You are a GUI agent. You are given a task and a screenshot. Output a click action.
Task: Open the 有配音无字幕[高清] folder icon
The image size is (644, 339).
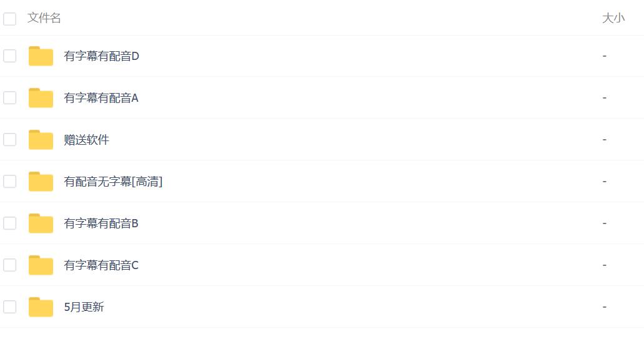click(x=41, y=182)
